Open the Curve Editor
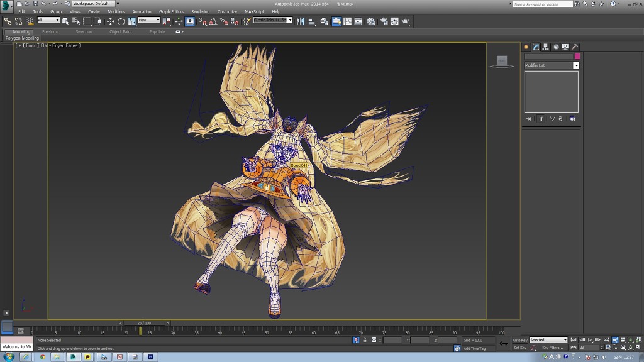 (347, 21)
